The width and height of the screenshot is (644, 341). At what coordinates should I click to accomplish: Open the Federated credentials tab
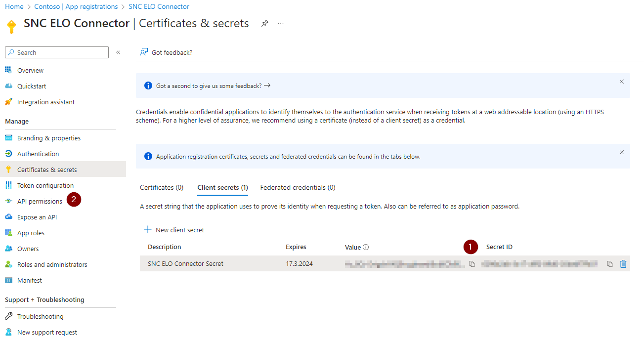coord(297,187)
